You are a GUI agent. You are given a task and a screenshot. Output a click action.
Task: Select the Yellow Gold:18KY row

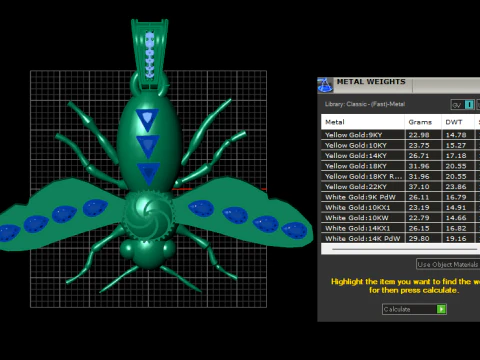(400, 166)
